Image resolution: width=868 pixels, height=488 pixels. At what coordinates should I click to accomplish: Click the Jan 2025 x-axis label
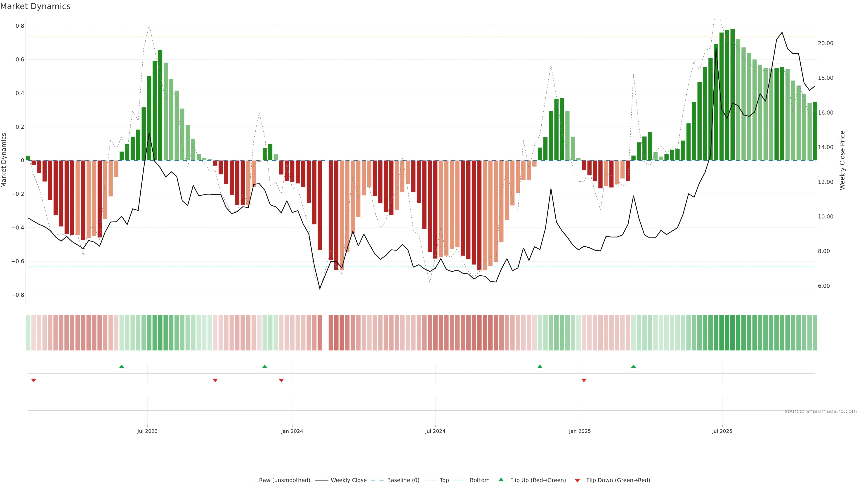coord(580,431)
